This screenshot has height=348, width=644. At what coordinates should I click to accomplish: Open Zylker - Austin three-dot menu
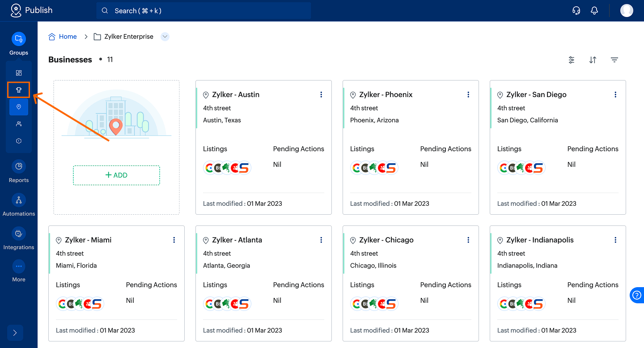point(321,95)
